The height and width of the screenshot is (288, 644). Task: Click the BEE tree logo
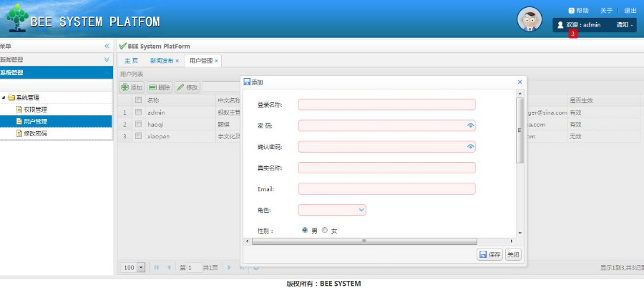click(x=18, y=18)
